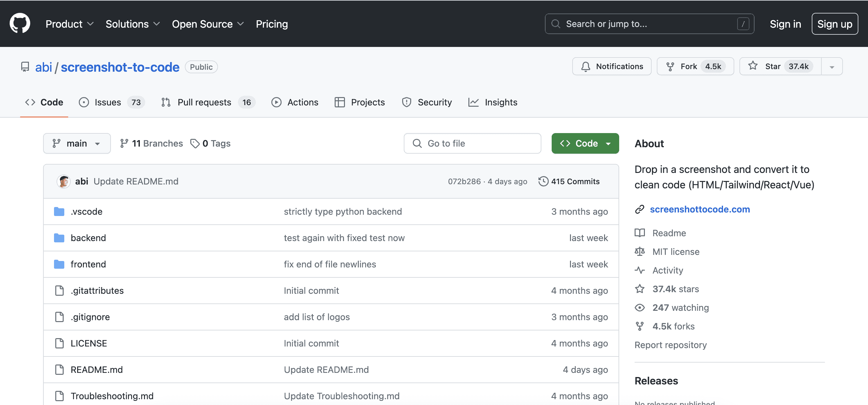Open commit hash 072b286
The width and height of the screenshot is (868, 405).
(464, 182)
